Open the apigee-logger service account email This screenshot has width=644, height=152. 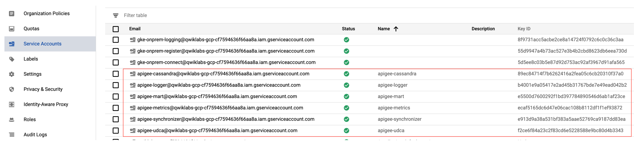click(219, 85)
